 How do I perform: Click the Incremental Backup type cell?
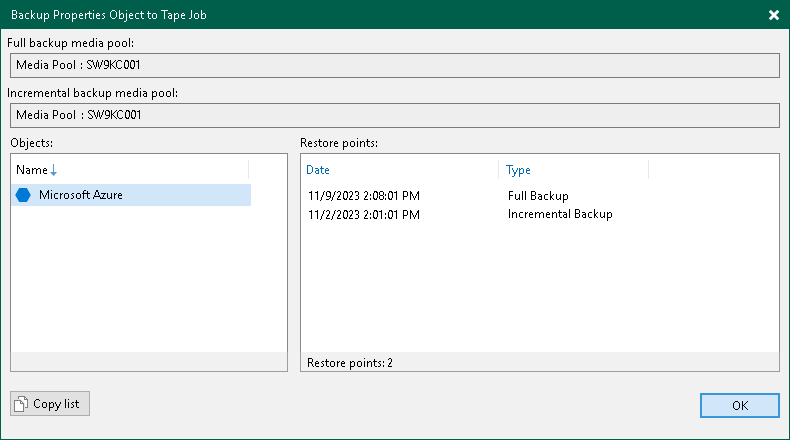click(560, 214)
